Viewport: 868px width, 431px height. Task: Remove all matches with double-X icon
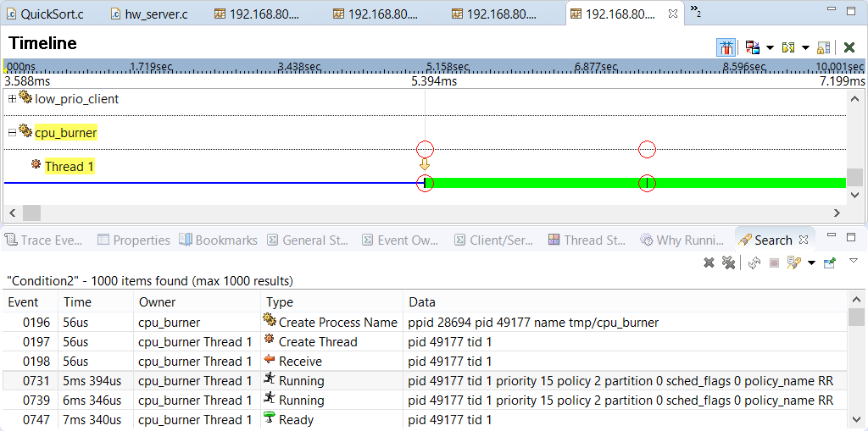727,263
